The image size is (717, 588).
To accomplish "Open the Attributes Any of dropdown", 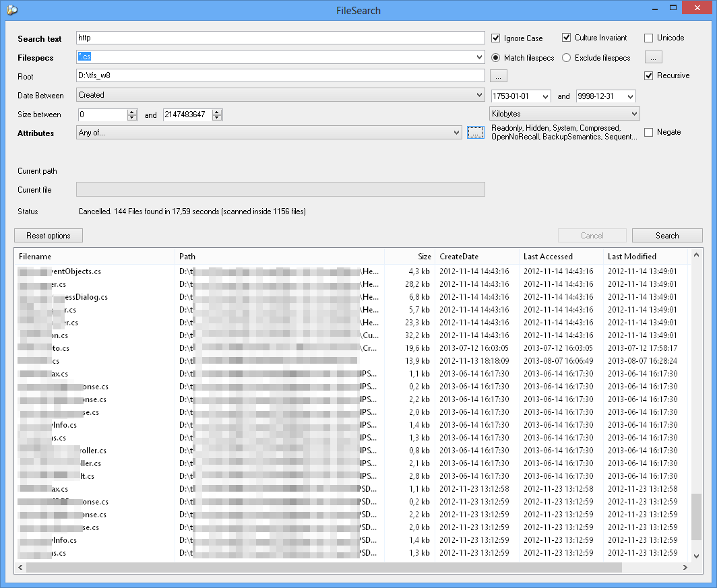I will (x=456, y=133).
